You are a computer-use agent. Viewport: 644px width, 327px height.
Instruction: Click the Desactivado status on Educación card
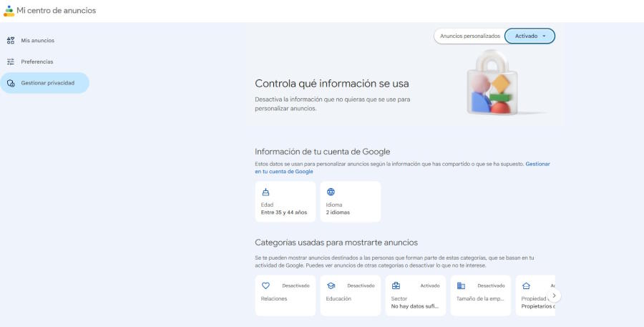click(x=361, y=285)
